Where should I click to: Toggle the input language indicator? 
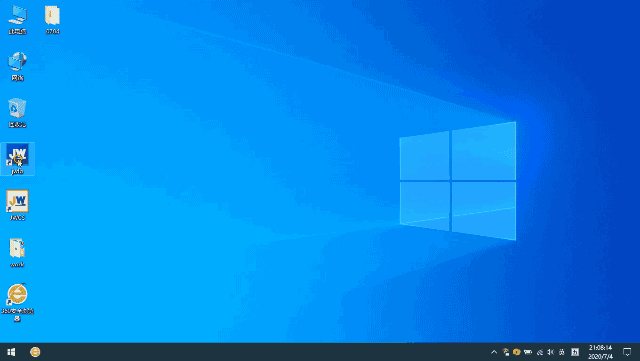pyautogui.click(x=562, y=352)
